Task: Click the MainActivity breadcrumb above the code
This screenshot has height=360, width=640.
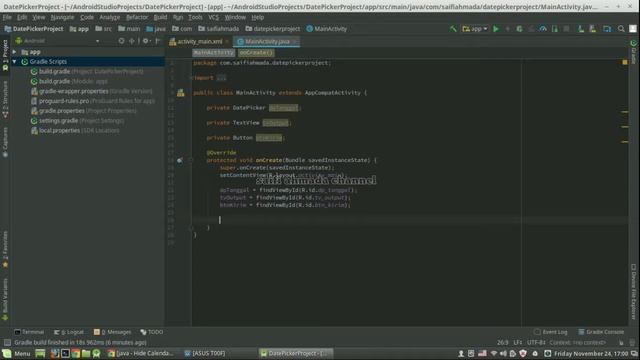Action: 213,53
